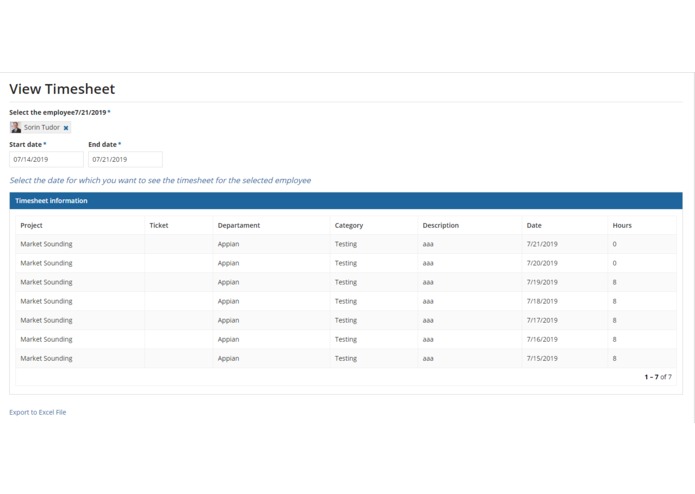Screen dimensions: 695x494
Task: Click the Timesheet information section header
Action: (346, 201)
